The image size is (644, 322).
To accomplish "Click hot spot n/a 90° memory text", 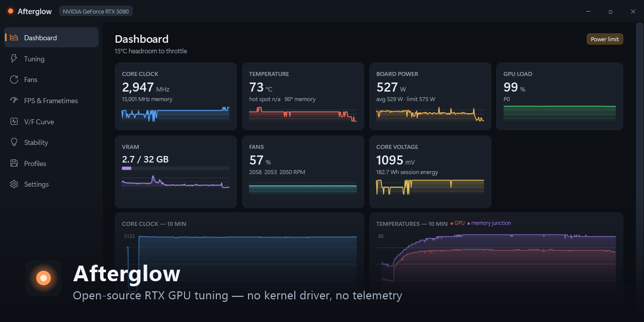I will 282,100.
